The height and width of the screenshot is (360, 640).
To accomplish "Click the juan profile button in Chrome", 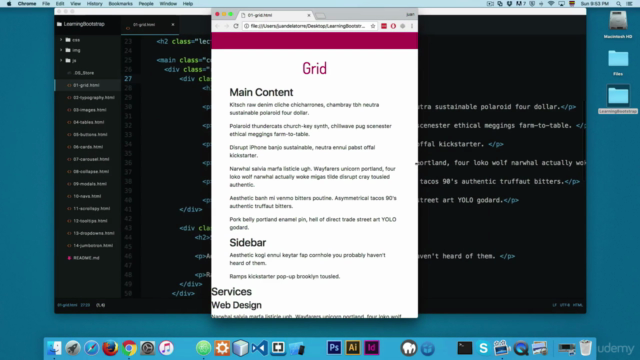I will coord(410,14).
